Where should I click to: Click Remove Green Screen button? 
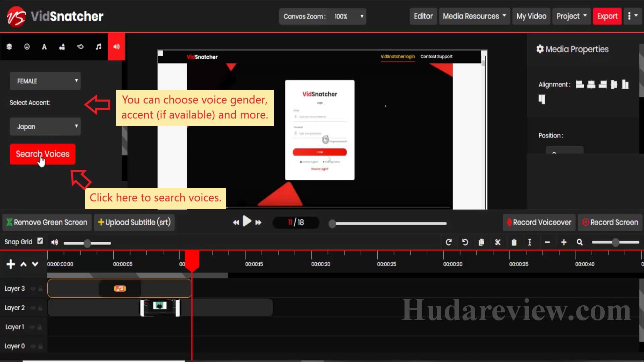[47, 222]
